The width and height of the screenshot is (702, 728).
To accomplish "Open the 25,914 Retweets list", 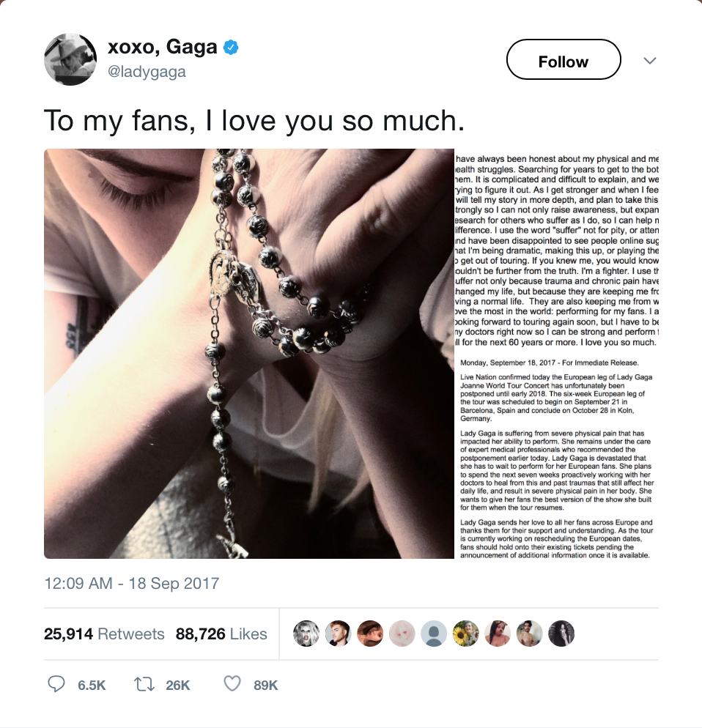I will point(104,634).
